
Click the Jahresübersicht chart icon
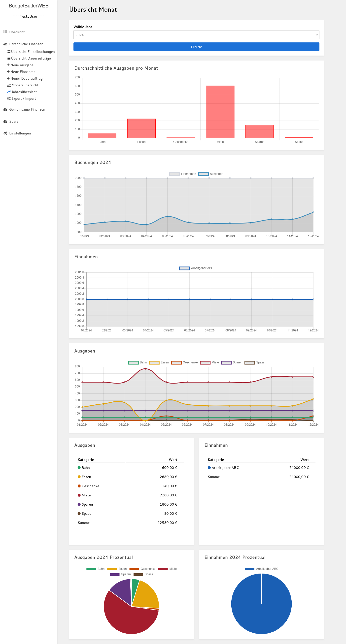tap(9, 92)
